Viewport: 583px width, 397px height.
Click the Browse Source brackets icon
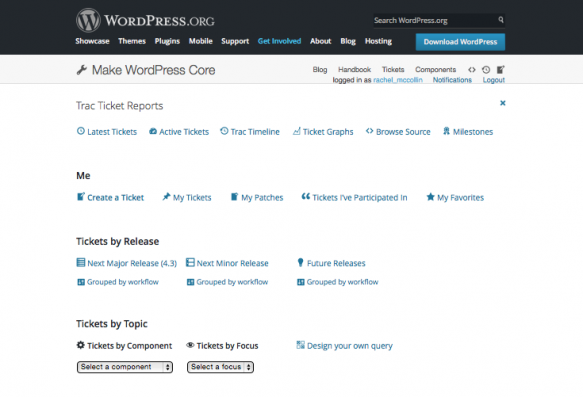[x=369, y=131]
